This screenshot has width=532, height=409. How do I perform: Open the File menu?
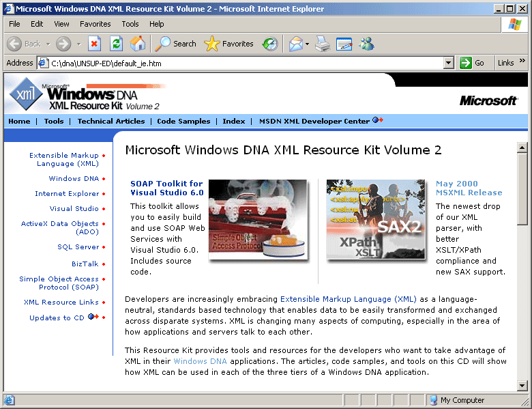click(x=14, y=24)
